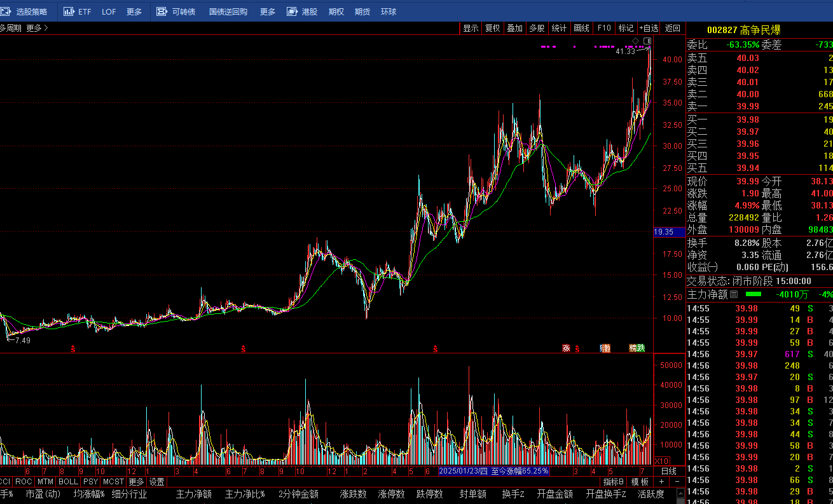Click the 卖一 price 39.99
Screen dimensions: 833x504
pyautogui.click(x=748, y=106)
